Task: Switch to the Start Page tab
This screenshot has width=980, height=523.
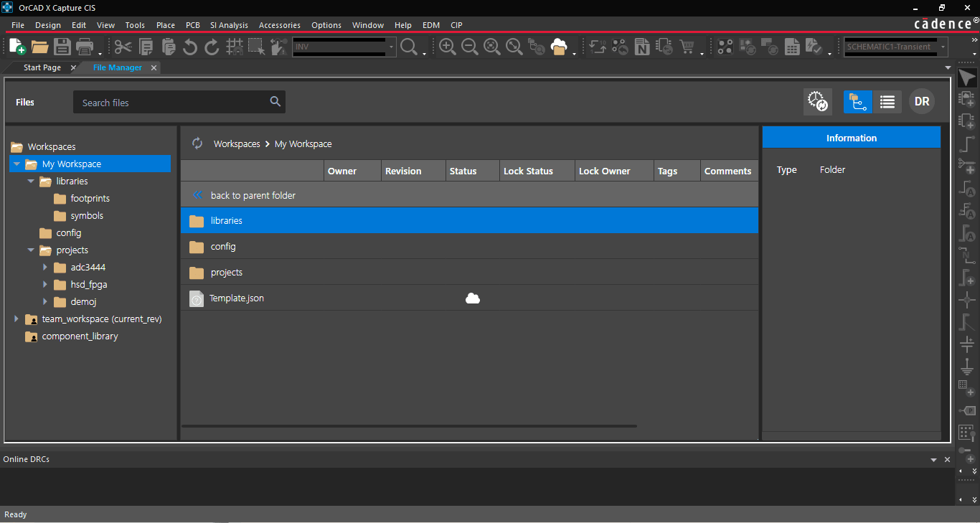Action: click(x=42, y=67)
